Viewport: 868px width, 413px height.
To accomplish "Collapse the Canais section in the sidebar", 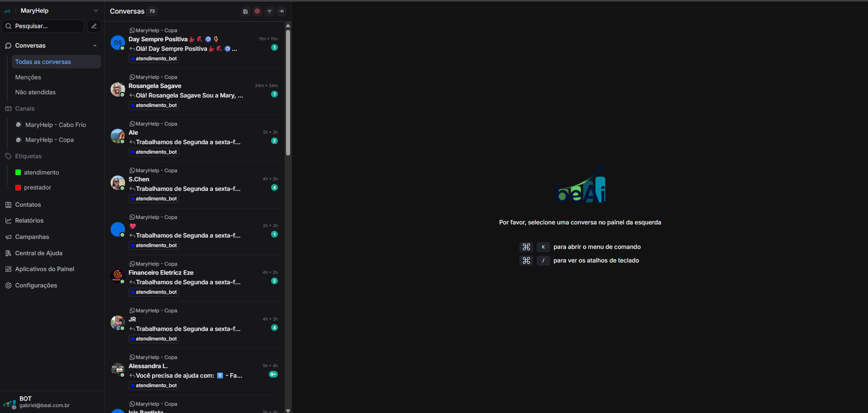I will 24,109.
